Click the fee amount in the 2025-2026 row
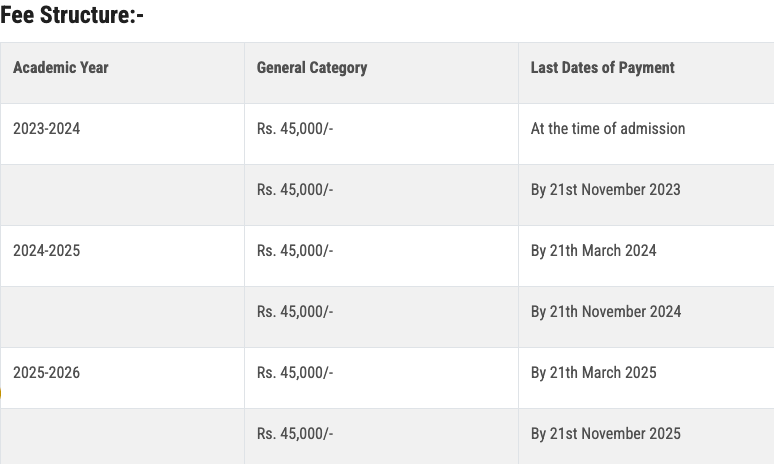 coord(295,373)
